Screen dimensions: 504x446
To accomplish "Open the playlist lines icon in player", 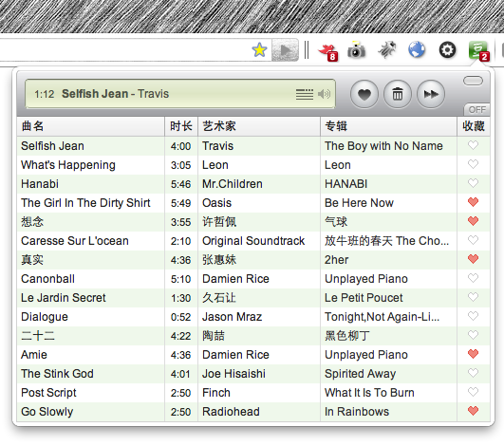I will [305, 94].
